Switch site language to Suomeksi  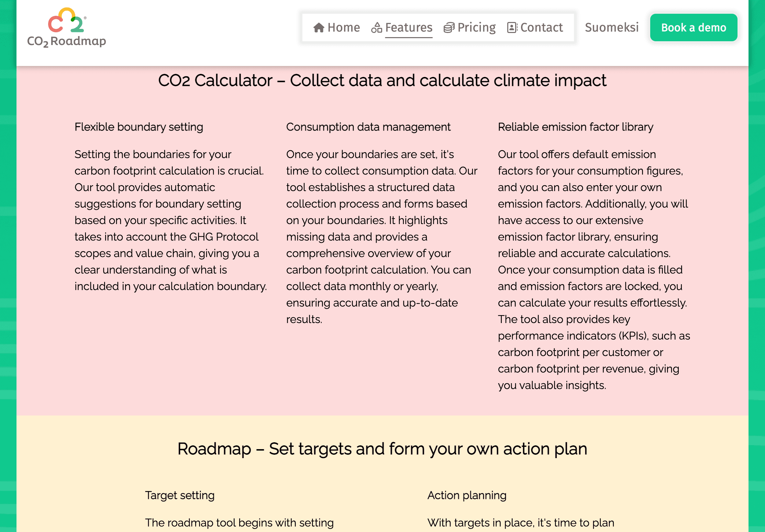[611, 27]
